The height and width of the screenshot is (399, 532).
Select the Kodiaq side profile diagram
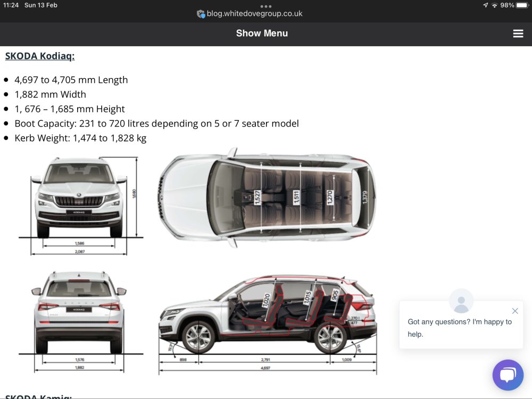click(x=268, y=325)
